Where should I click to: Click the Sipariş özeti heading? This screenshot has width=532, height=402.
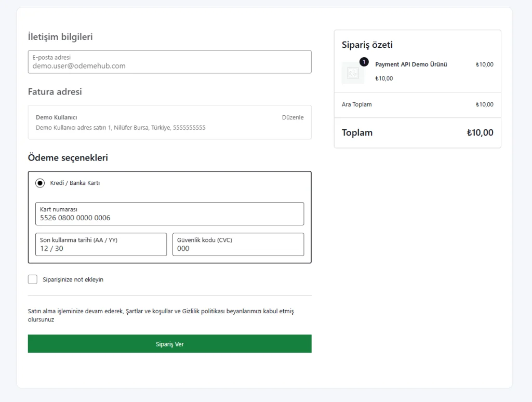(367, 45)
